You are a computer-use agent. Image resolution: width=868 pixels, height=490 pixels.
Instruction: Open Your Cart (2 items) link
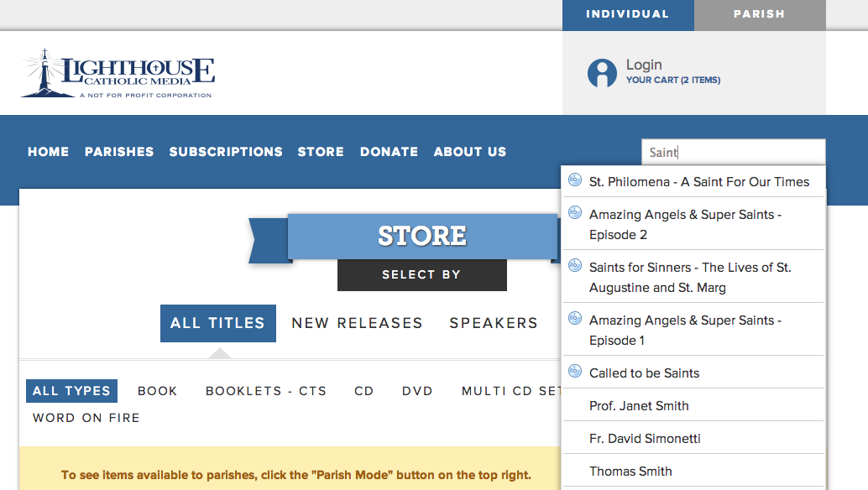[x=673, y=81]
